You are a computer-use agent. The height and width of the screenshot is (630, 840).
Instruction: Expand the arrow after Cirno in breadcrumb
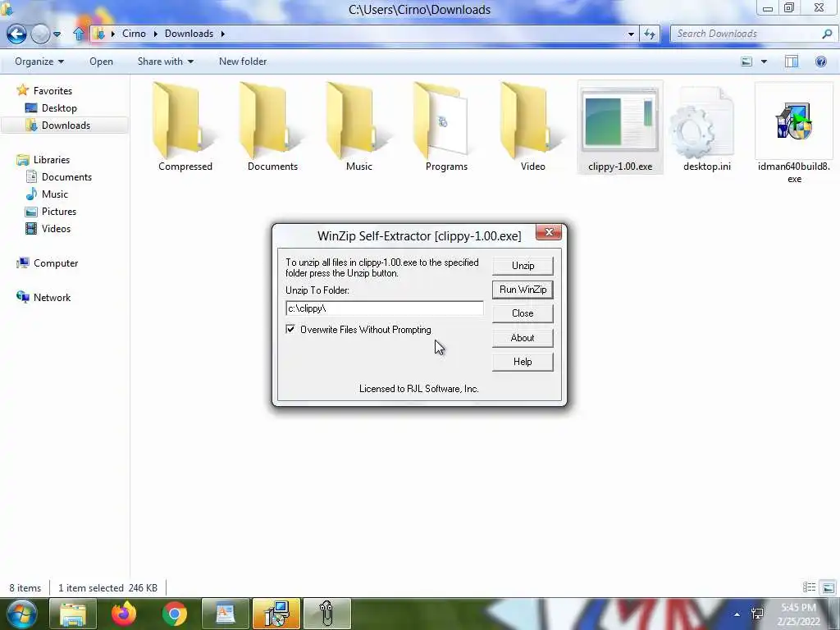coord(155,34)
